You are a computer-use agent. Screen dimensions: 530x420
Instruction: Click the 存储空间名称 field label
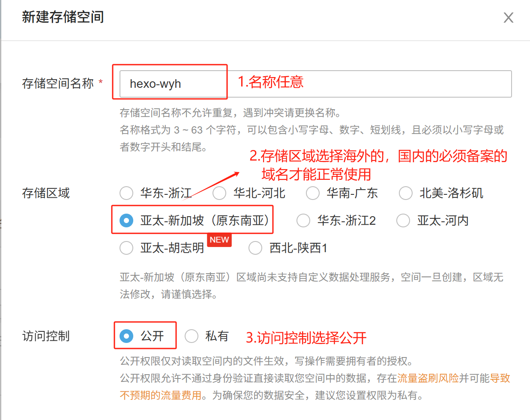tap(58, 83)
